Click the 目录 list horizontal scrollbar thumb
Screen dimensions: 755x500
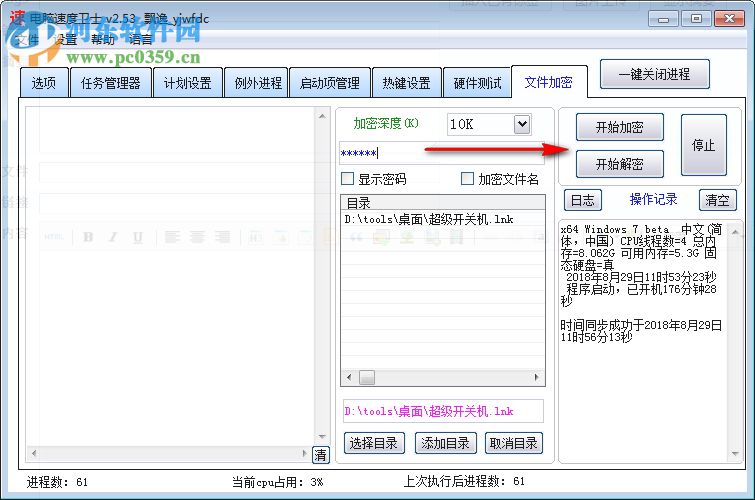pos(367,377)
